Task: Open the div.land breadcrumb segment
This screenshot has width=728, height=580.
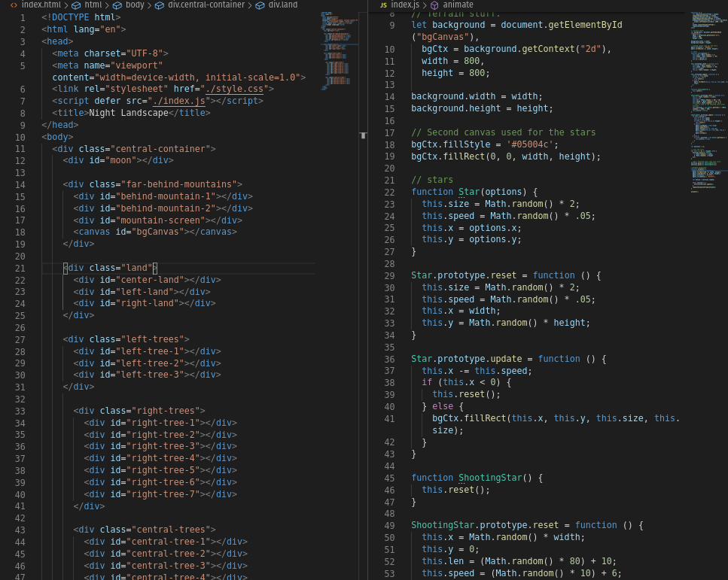Action: click(x=283, y=5)
